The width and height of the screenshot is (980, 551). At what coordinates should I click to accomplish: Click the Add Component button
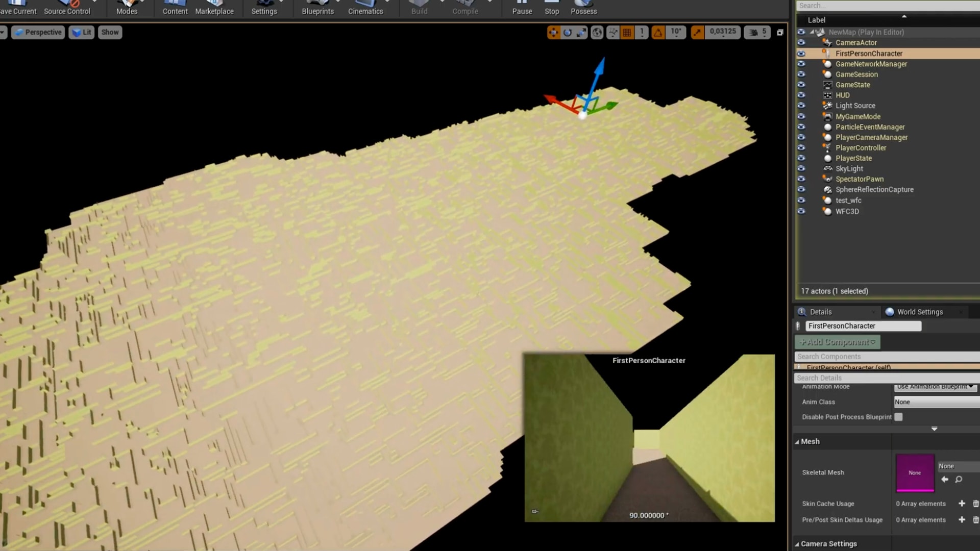click(837, 342)
